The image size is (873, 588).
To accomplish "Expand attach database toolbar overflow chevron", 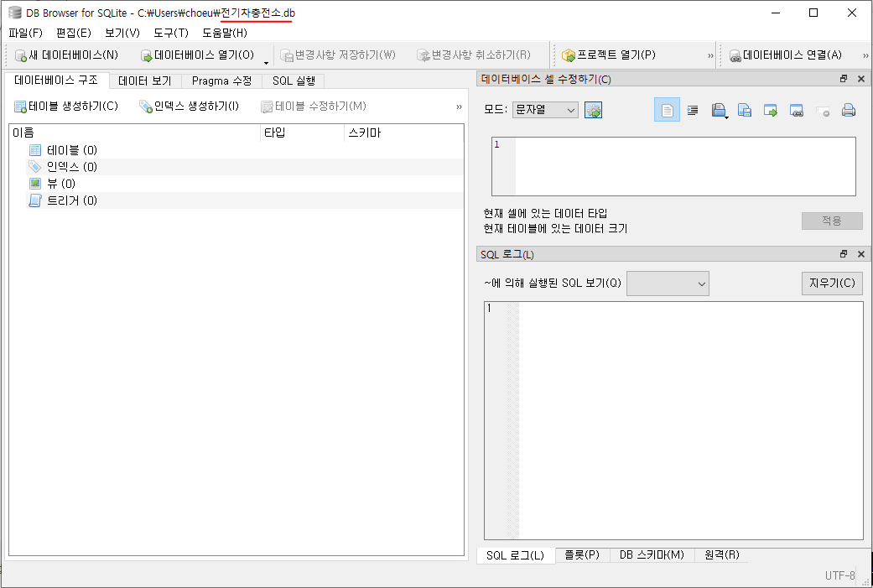I will coord(865,55).
